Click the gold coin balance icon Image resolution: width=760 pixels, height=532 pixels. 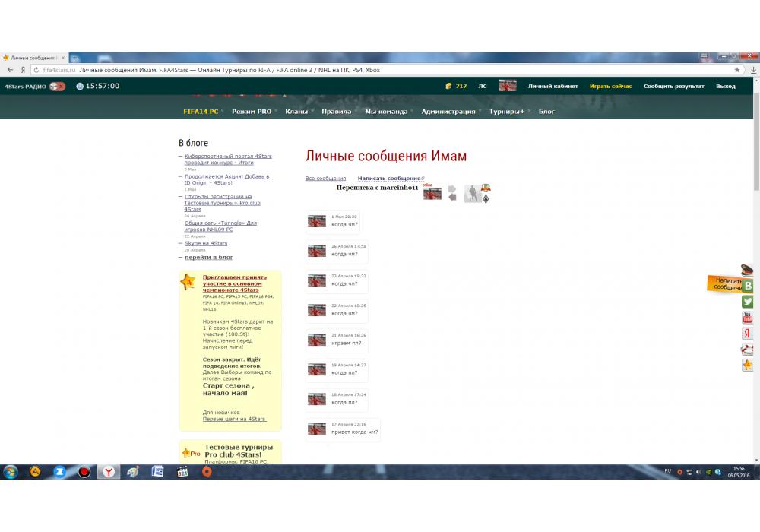click(448, 87)
